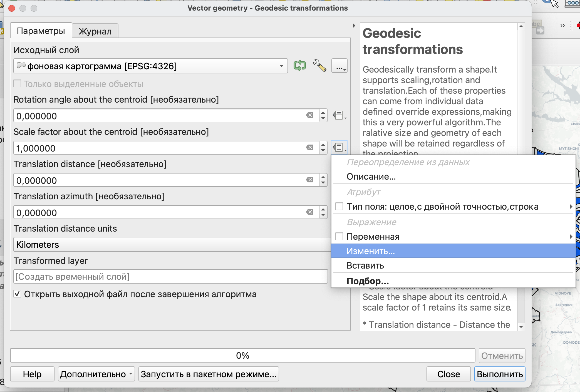Screen dimensions: 580x392
Task: Clear the rotation angle value
Action: (x=309, y=115)
